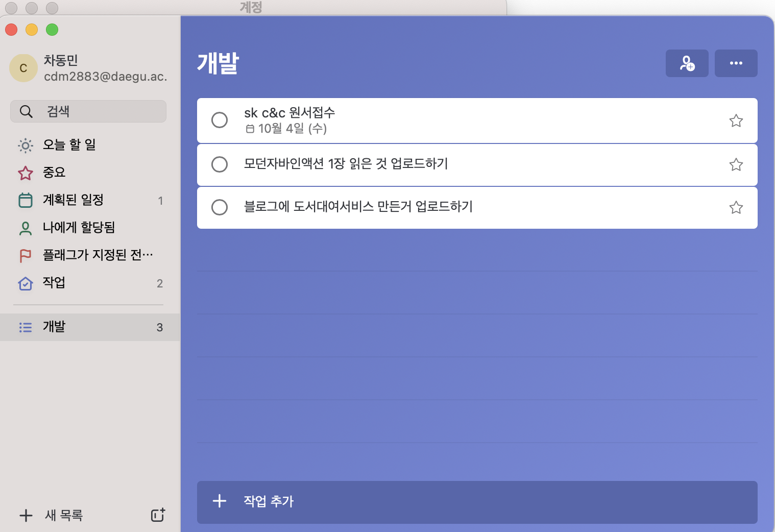Click the 새 목록 label

point(64,515)
